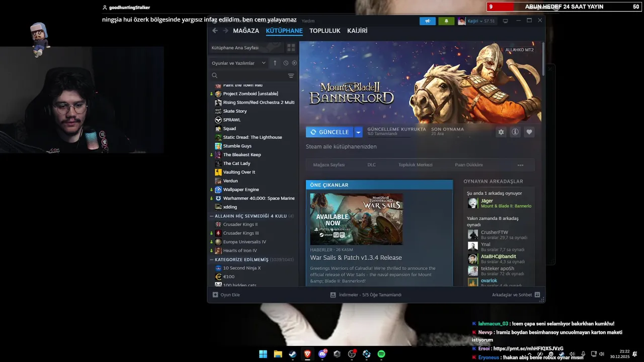Click the blue GÜNCELLE update button
This screenshot has height=362, width=644.
pyautogui.click(x=330, y=132)
